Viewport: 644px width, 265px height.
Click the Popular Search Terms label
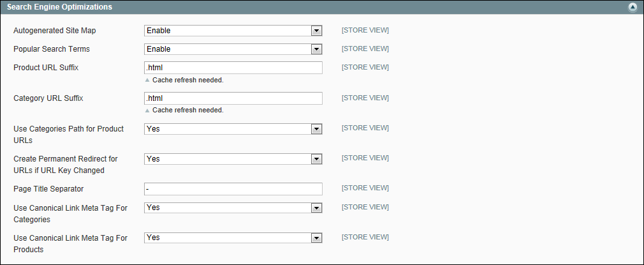(52, 49)
